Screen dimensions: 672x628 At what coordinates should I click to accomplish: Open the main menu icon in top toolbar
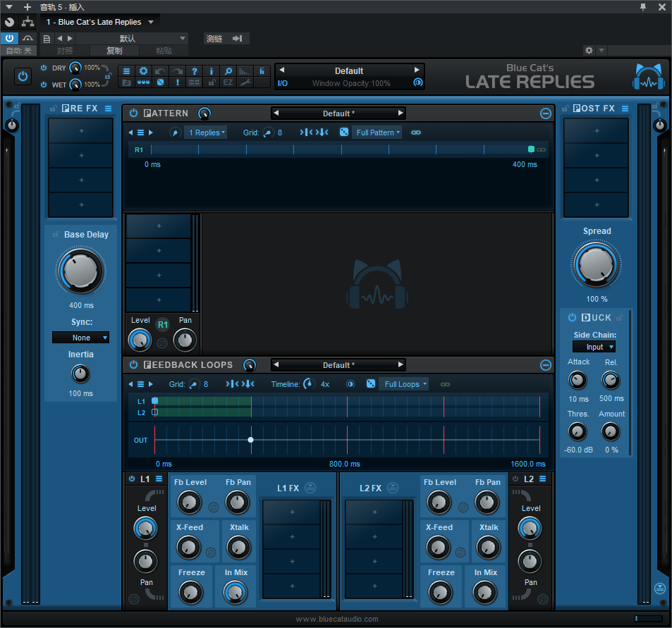(126, 71)
